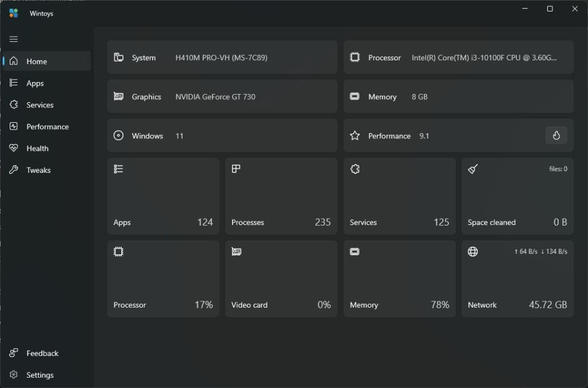Click the Windows 11 info tile

coord(222,135)
